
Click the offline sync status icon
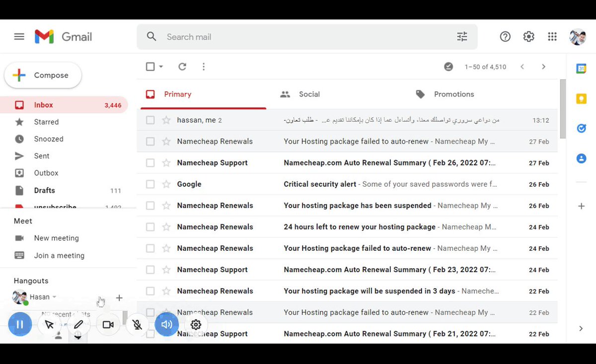[448, 67]
